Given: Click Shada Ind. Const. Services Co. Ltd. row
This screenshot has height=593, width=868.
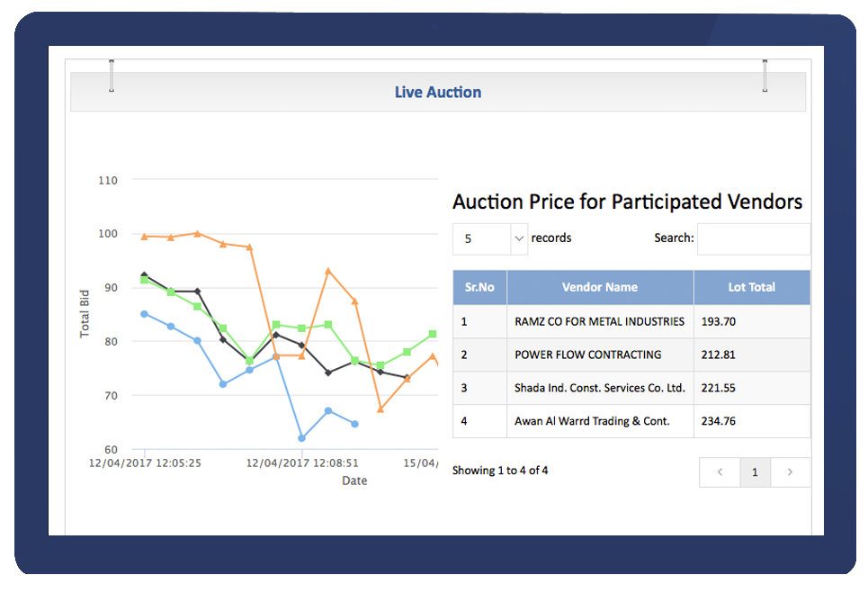Looking at the screenshot, I should pos(599,388).
